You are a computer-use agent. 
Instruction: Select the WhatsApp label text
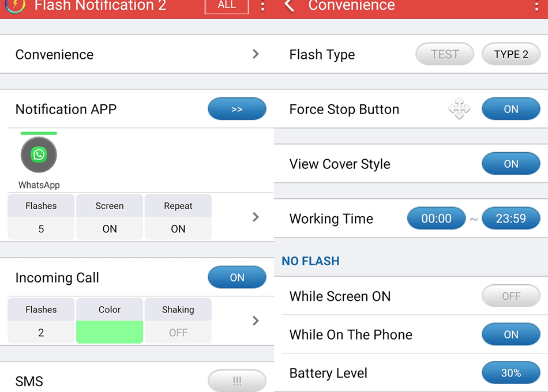coord(39,185)
